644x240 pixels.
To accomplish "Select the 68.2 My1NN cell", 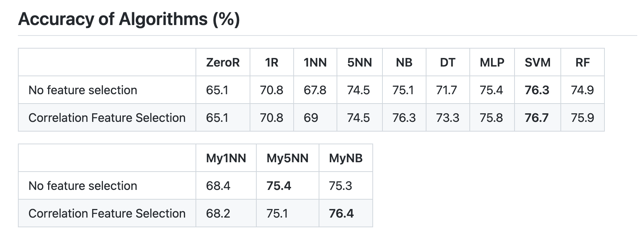I will (218, 213).
